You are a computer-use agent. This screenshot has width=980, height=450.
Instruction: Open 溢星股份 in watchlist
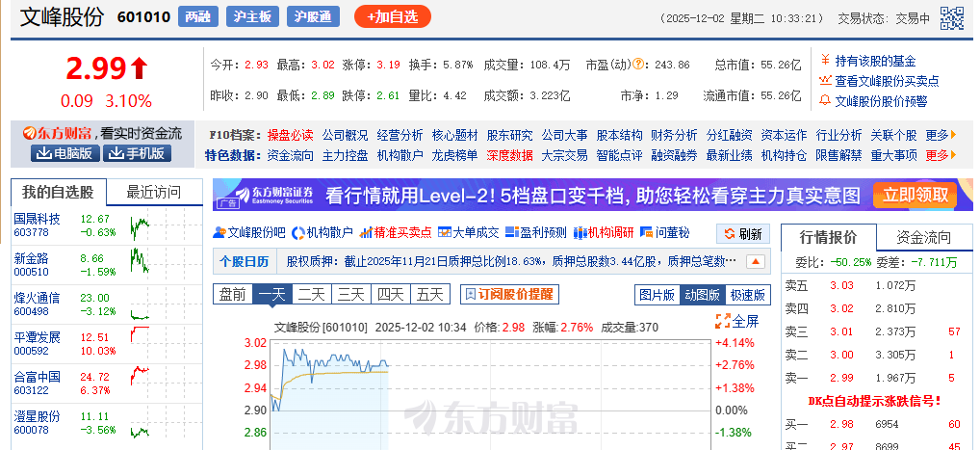click(37, 416)
